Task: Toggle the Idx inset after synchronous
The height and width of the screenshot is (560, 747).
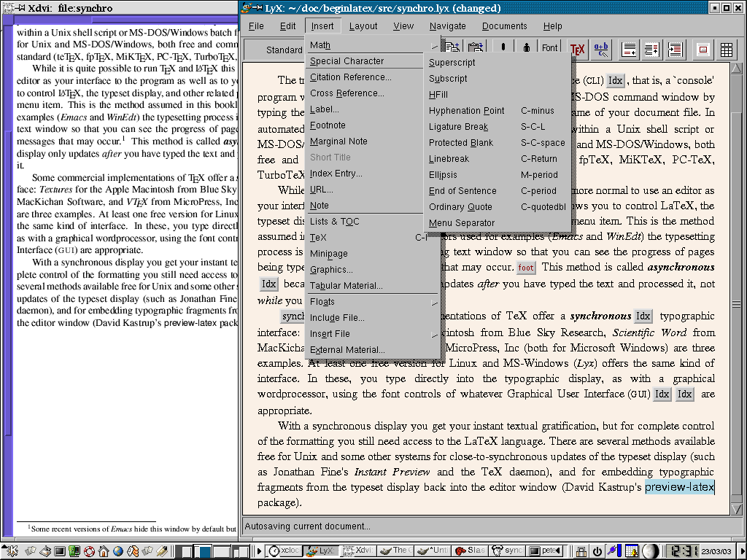Action: pyautogui.click(x=643, y=316)
